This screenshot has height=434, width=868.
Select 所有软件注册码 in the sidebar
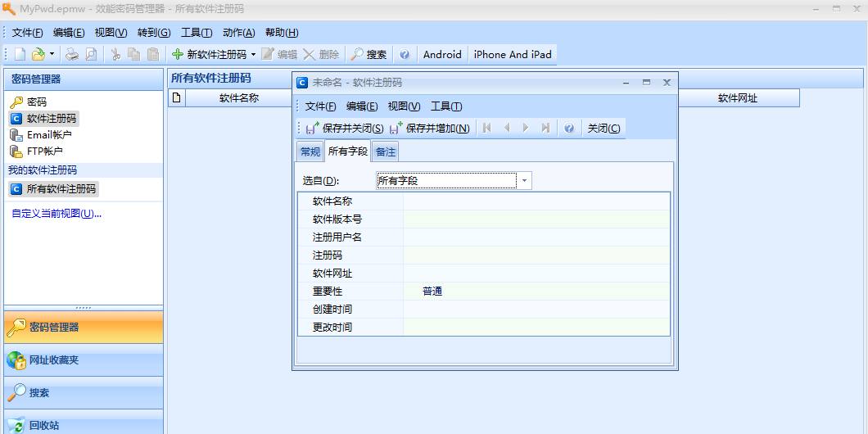click(x=54, y=189)
